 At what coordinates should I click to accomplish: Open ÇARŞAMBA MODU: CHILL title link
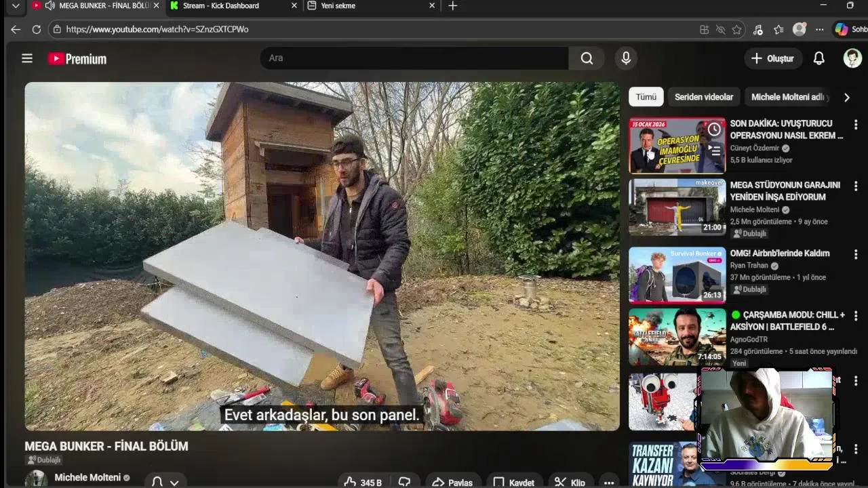tap(788, 321)
